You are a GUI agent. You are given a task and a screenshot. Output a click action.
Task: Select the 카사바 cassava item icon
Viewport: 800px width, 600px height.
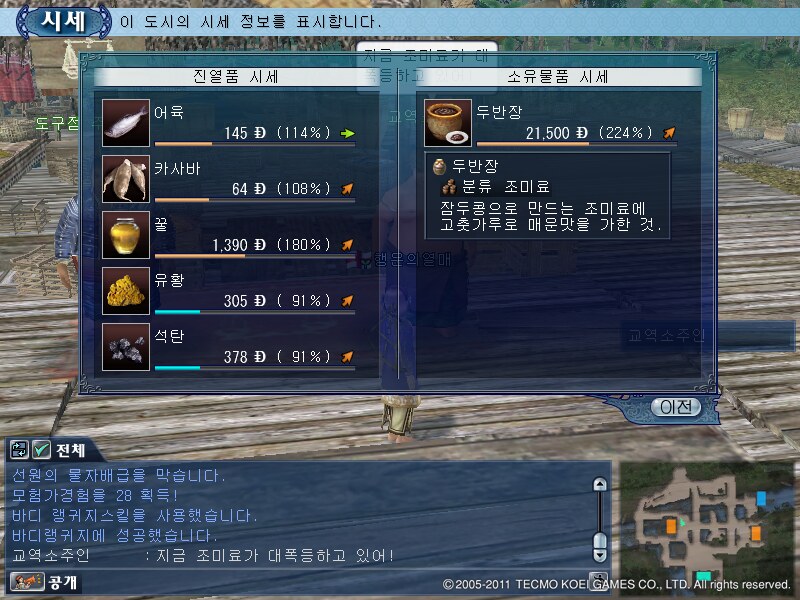126,179
